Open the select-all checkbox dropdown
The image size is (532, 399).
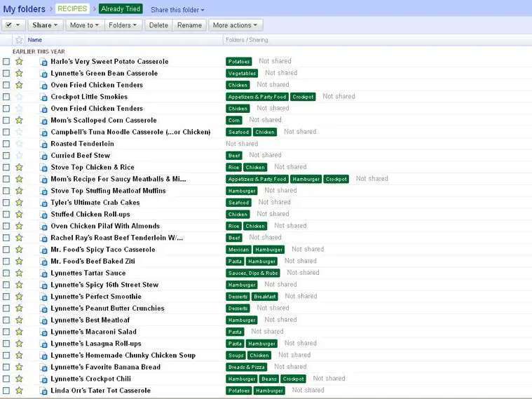click(x=13, y=25)
